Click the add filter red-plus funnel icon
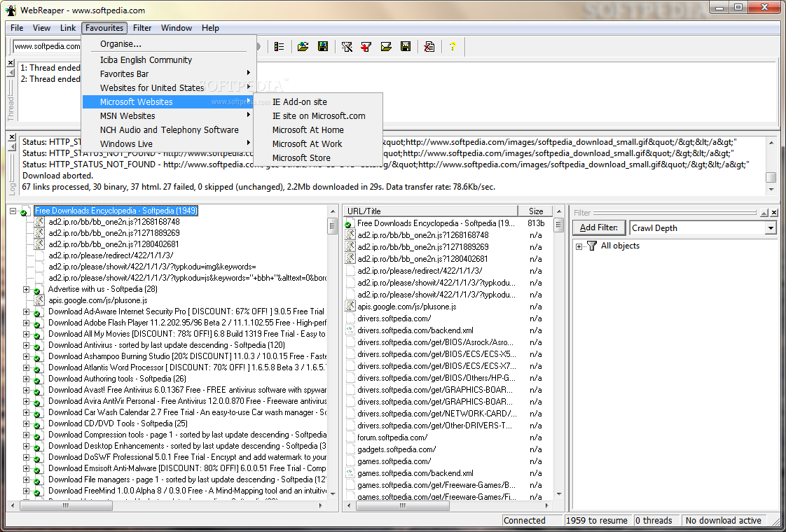786x532 pixels. (366, 47)
